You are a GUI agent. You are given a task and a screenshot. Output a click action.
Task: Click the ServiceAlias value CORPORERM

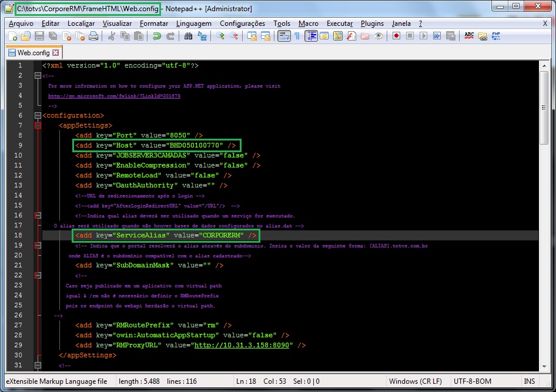pyautogui.click(x=223, y=235)
